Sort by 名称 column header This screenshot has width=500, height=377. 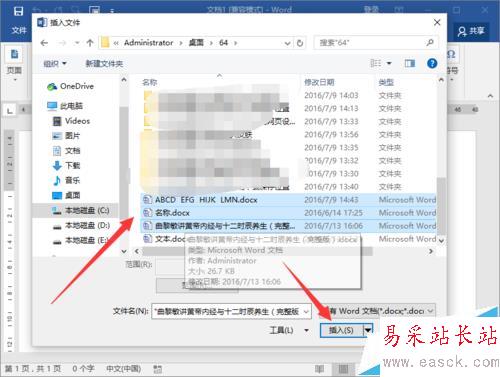(x=149, y=82)
